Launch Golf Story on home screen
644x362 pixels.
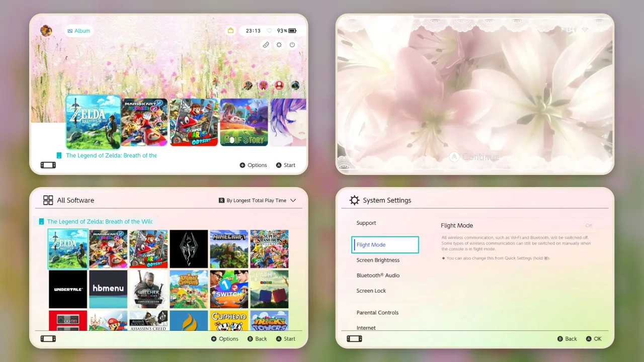(244, 122)
